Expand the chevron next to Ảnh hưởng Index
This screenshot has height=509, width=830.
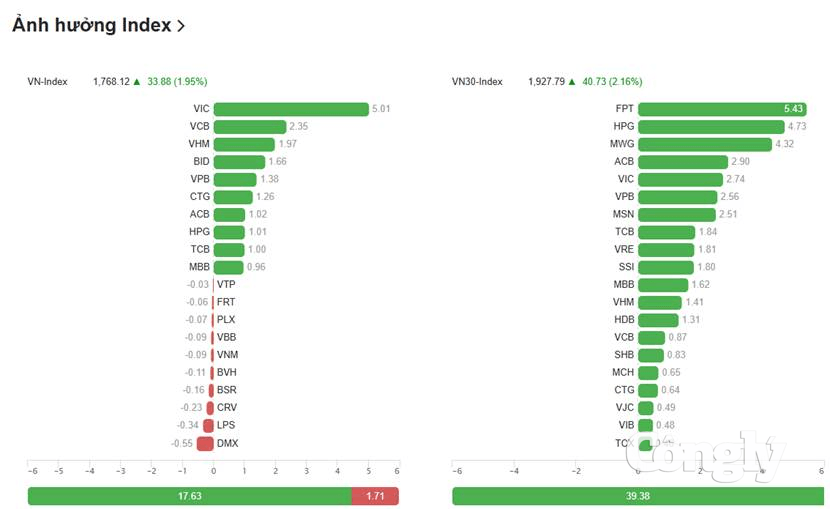pos(181,26)
